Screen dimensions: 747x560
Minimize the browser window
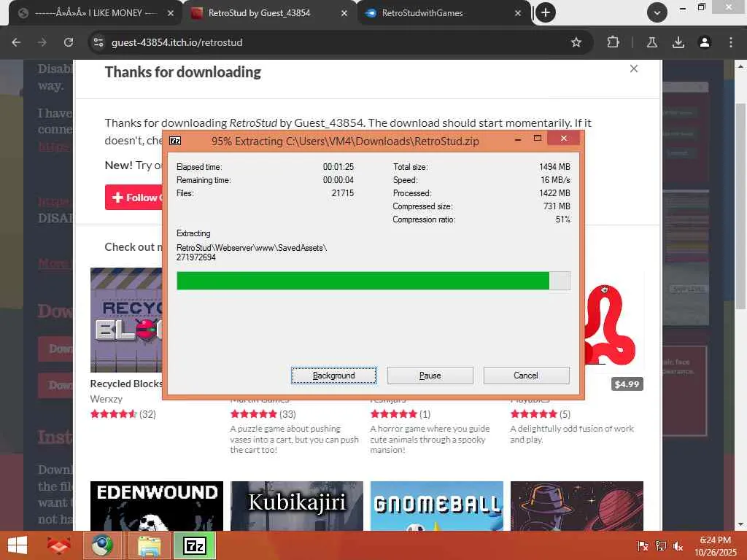(683, 7)
